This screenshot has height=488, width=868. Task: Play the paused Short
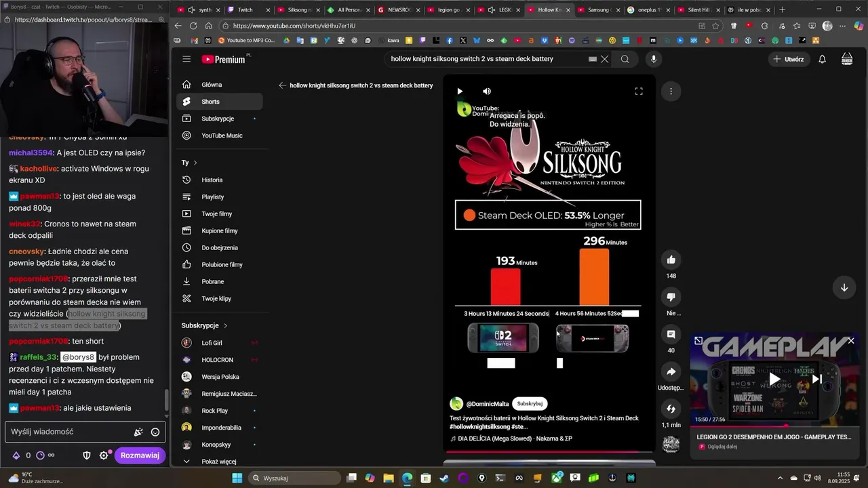pyautogui.click(x=460, y=91)
